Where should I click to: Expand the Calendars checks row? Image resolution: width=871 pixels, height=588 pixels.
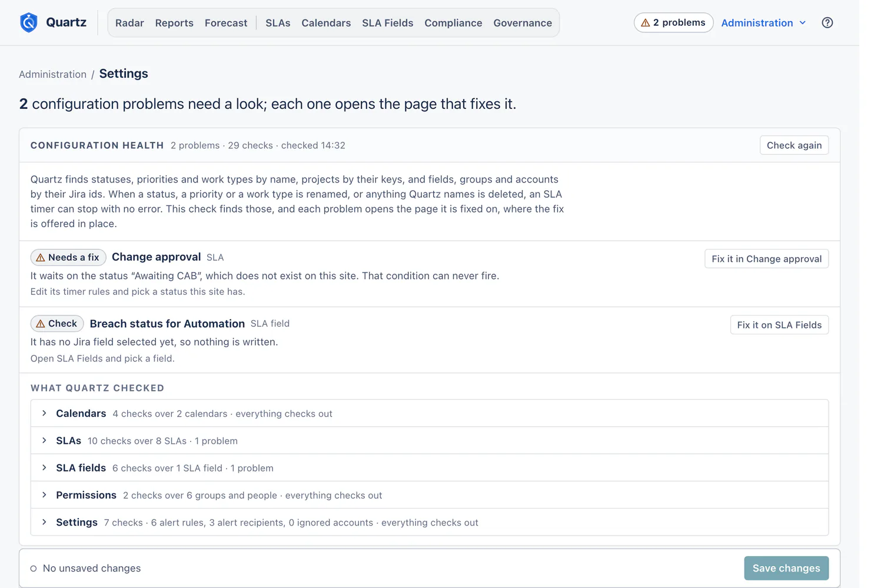click(x=430, y=413)
